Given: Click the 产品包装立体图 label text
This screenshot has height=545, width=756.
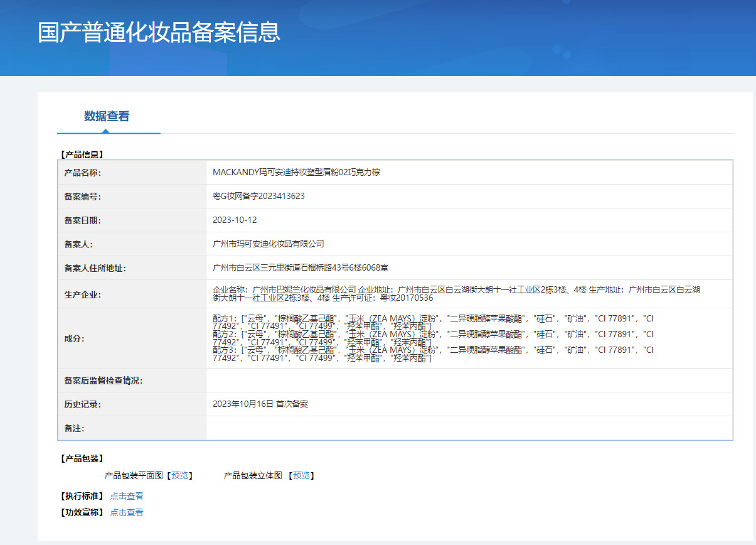Looking at the screenshot, I should pos(253,476).
